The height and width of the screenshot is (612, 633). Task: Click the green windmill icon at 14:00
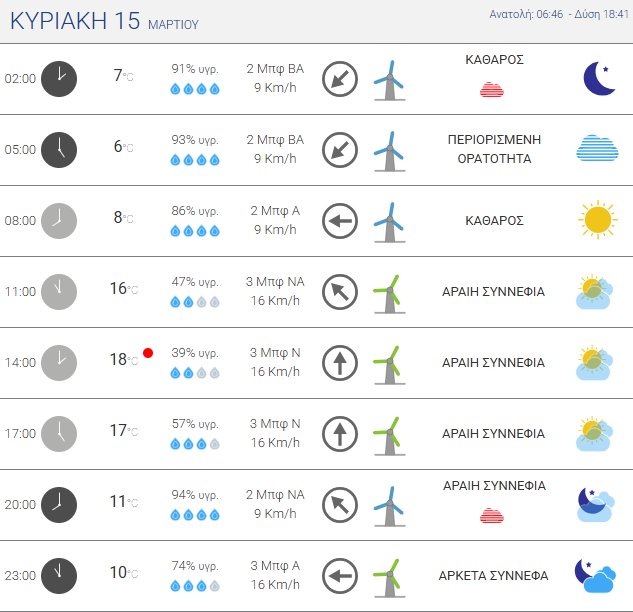pyautogui.click(x=387, y=362)
